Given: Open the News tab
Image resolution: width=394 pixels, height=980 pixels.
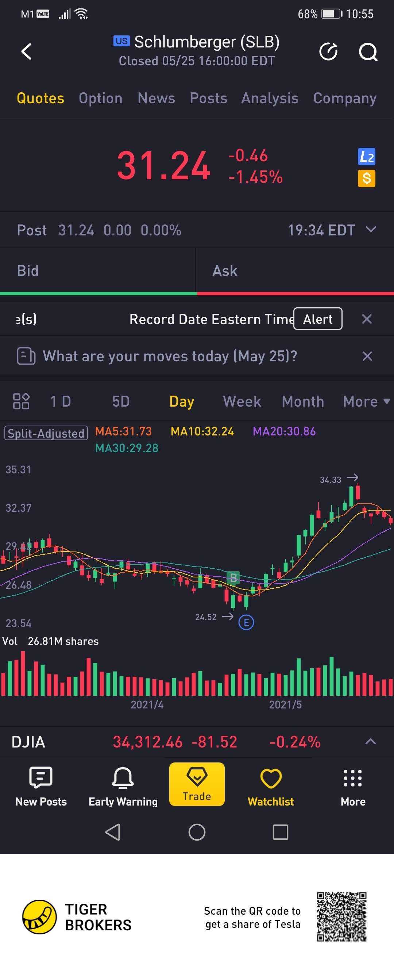Looking at the screenshot, I should coord(156,98).
